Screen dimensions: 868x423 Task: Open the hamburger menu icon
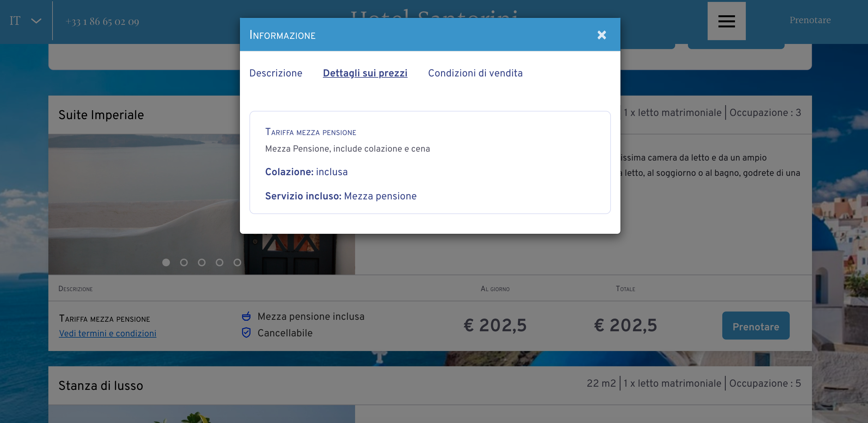pos(726,21)
